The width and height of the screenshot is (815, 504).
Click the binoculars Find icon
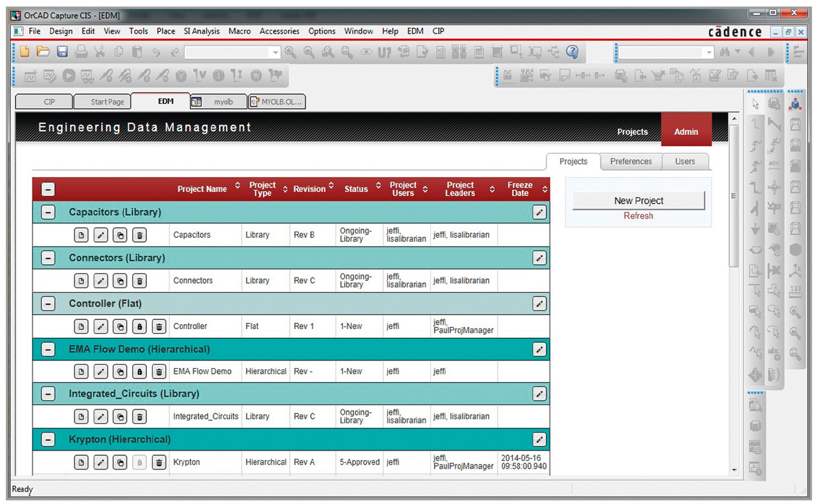(725, 52)
